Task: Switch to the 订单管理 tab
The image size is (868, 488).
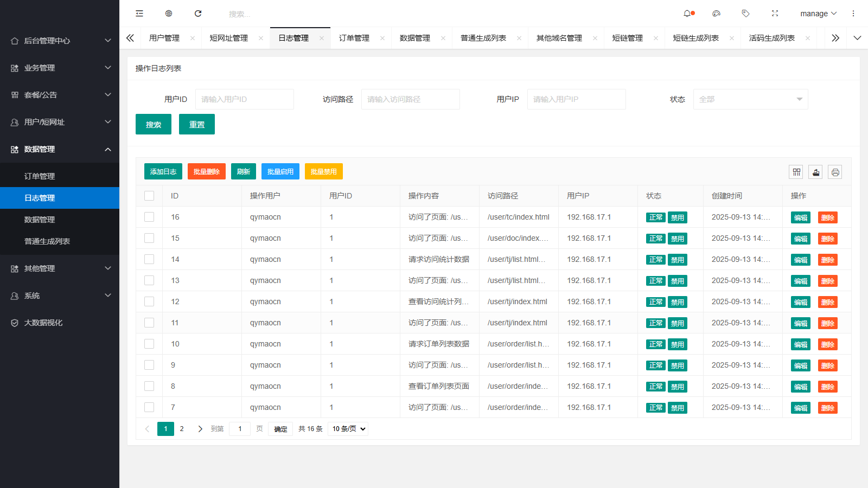Action: 353,37
